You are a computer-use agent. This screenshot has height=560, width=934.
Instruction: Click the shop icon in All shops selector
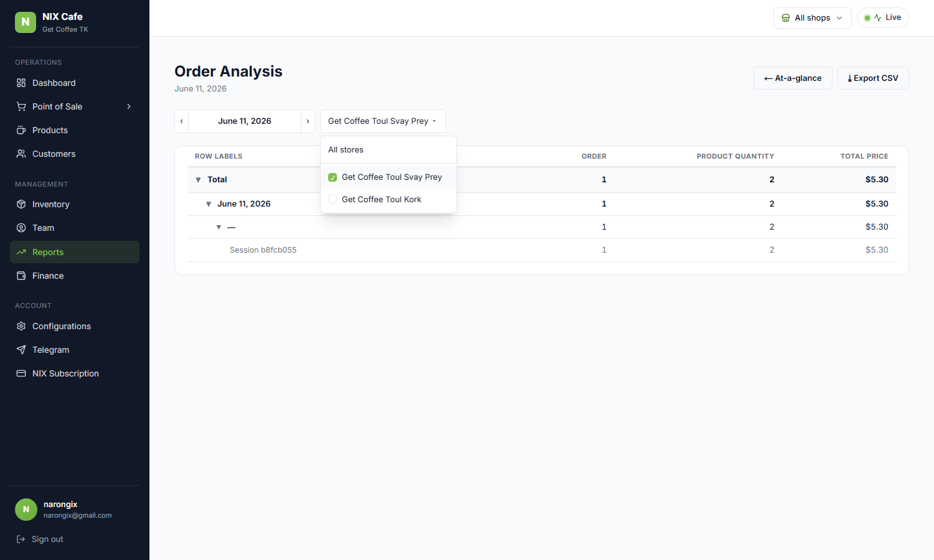pyautogui.click(x=786, y=18)
